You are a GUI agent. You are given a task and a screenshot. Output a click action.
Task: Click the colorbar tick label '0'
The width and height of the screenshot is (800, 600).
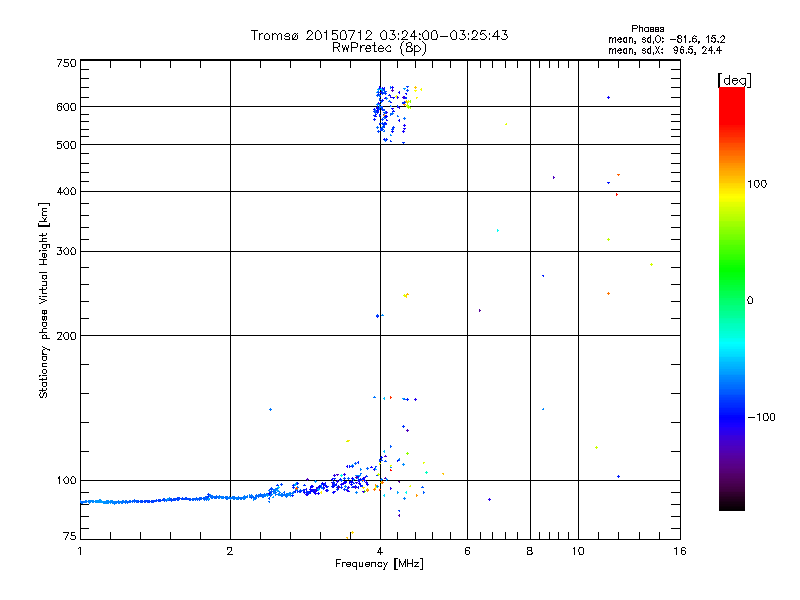[750, 300]
